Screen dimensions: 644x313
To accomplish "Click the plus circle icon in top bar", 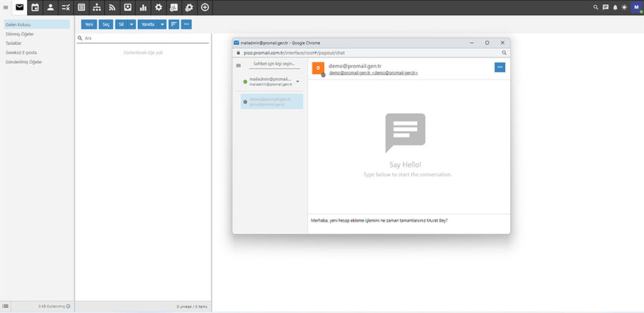I will [x=205, y=7].
